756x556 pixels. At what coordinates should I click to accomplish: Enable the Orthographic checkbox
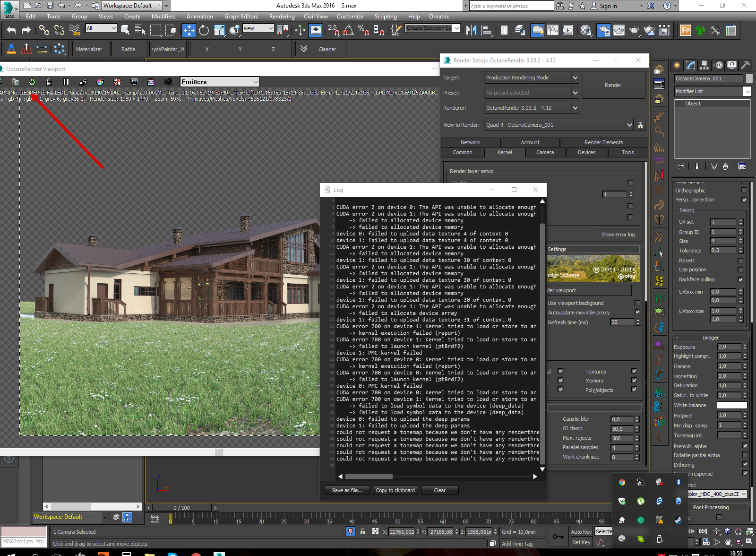click(744, 190)
